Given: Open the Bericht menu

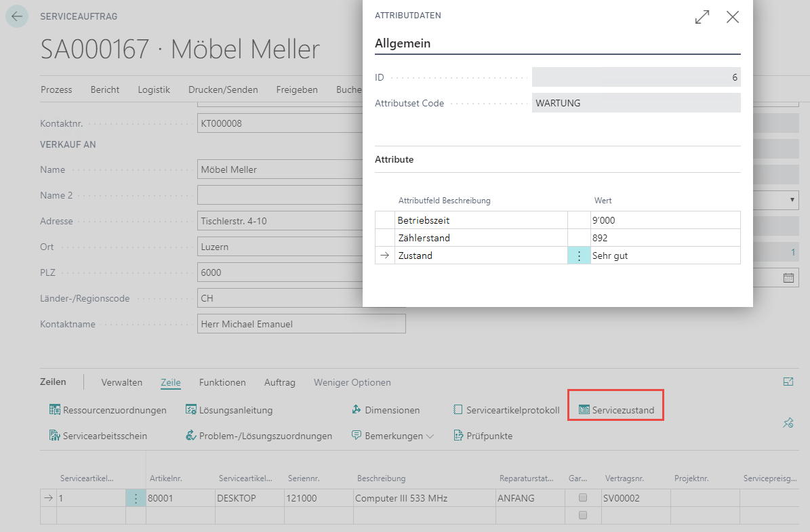Looking at the screenshot, I should [x=105, y=90].
